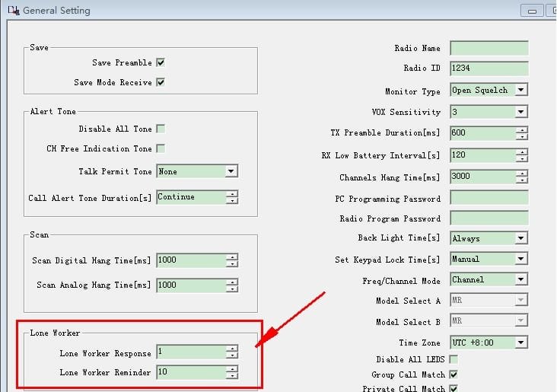557x392 pixels.
Task: Open the Back Light Time dropdown
Action: tap(521, 238)
